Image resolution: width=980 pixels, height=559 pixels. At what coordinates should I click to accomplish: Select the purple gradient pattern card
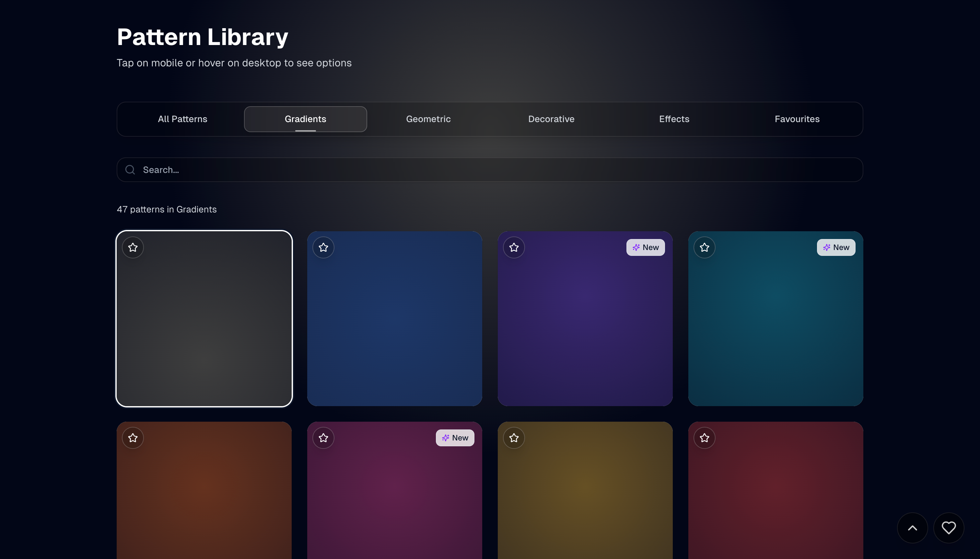(x=585, y=319)
